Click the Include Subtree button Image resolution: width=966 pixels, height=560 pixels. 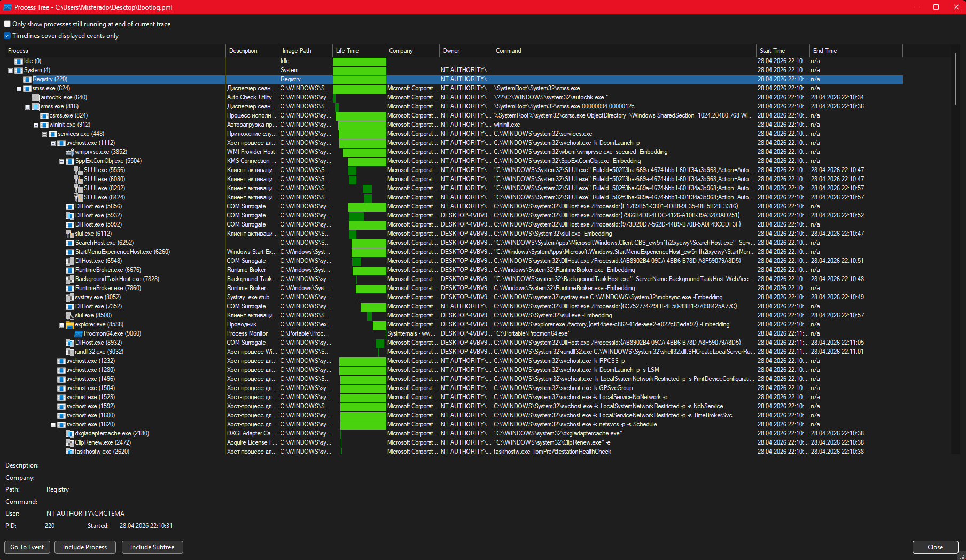coord(152,547)
